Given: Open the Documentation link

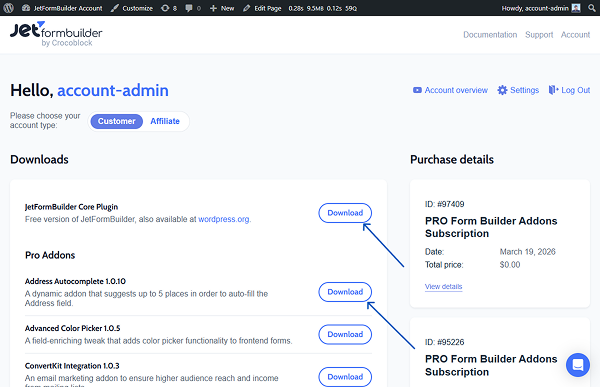Looking at the screenshot, I should pyautogui.click(x=490, y=35).
